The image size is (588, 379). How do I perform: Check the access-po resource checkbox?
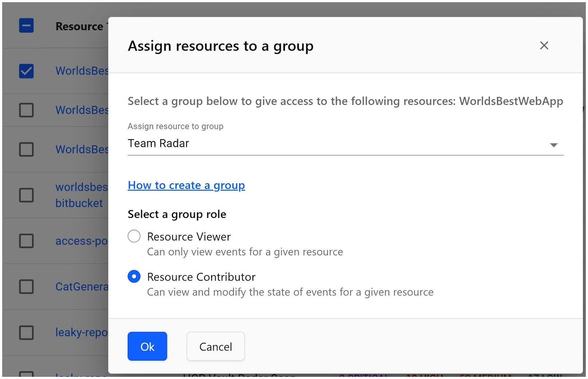[x=26, y=241]
